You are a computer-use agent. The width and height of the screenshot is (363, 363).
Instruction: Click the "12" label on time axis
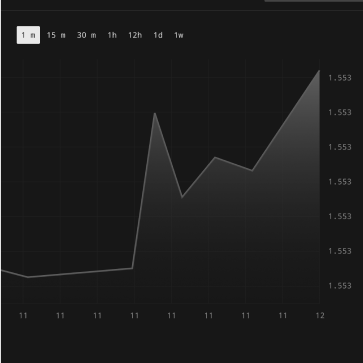pos(320,315)
